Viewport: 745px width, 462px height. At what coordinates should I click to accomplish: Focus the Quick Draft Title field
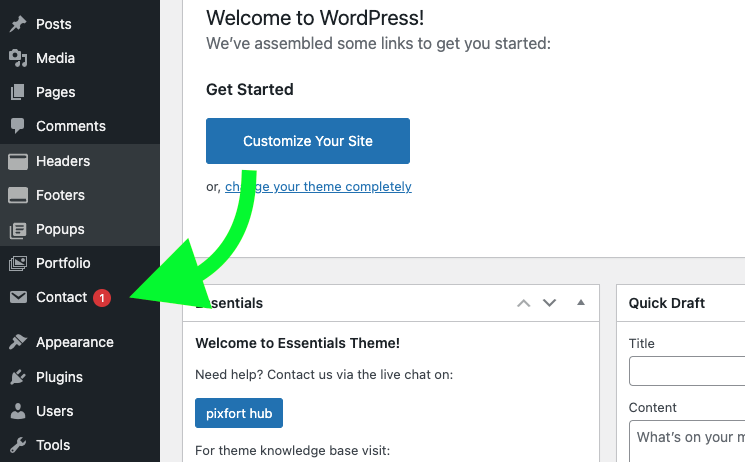pos(687,371)
